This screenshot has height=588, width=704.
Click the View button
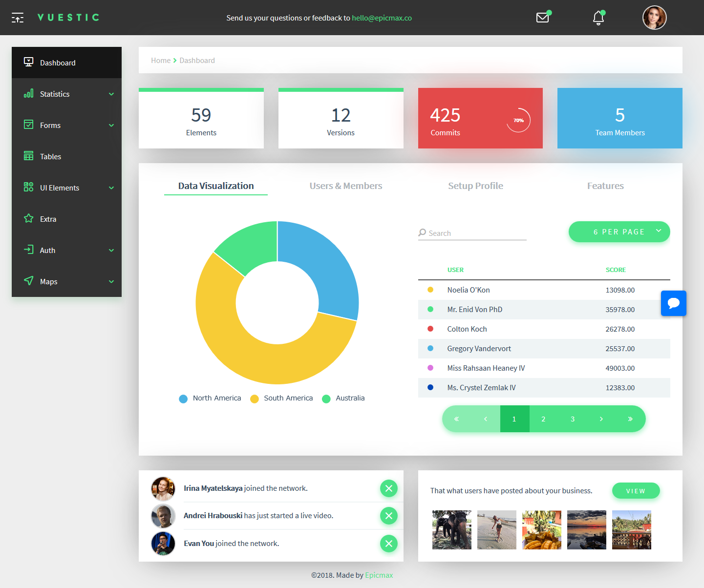tap(636, 491)
